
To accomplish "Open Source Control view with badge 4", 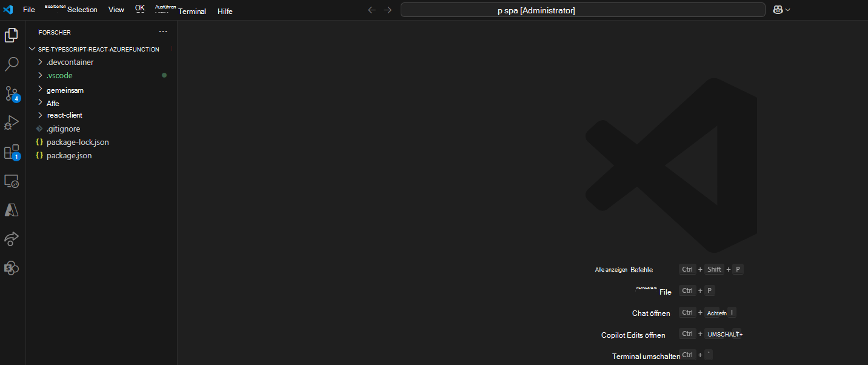I will point(12,94).
